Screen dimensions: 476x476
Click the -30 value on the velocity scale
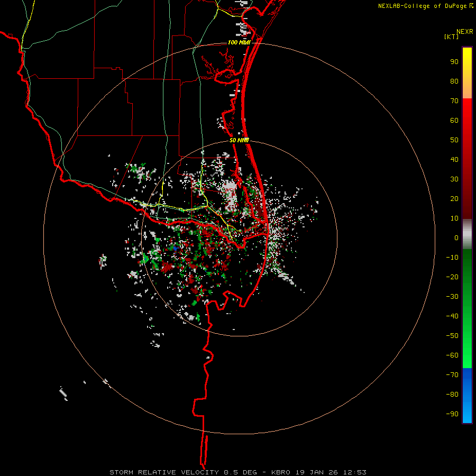(x=452, y=297)
